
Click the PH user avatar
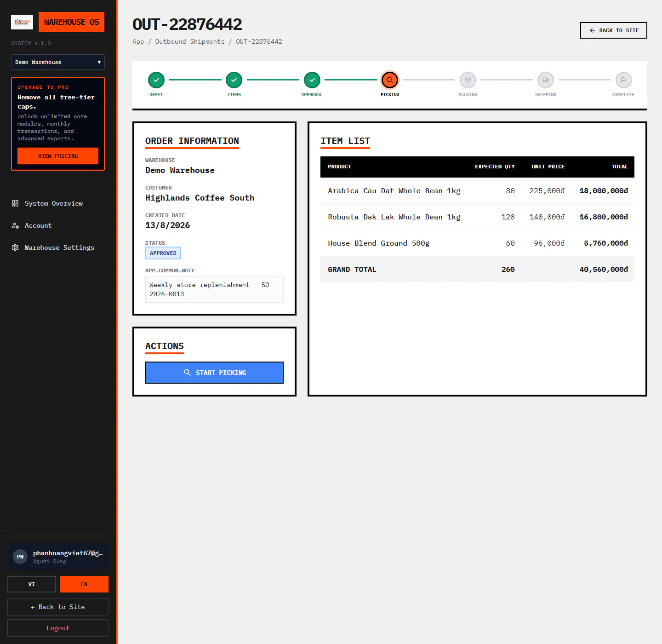(20, 557)
